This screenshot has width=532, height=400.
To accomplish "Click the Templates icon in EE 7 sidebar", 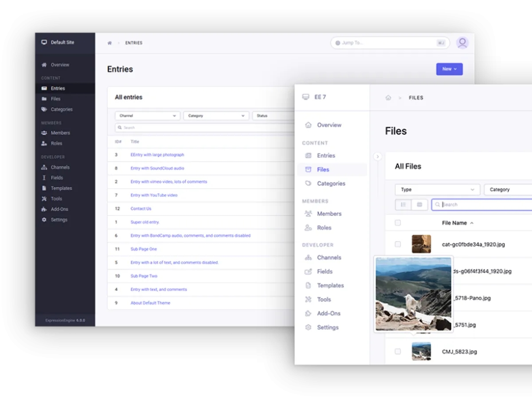I will tap(309, 285).
